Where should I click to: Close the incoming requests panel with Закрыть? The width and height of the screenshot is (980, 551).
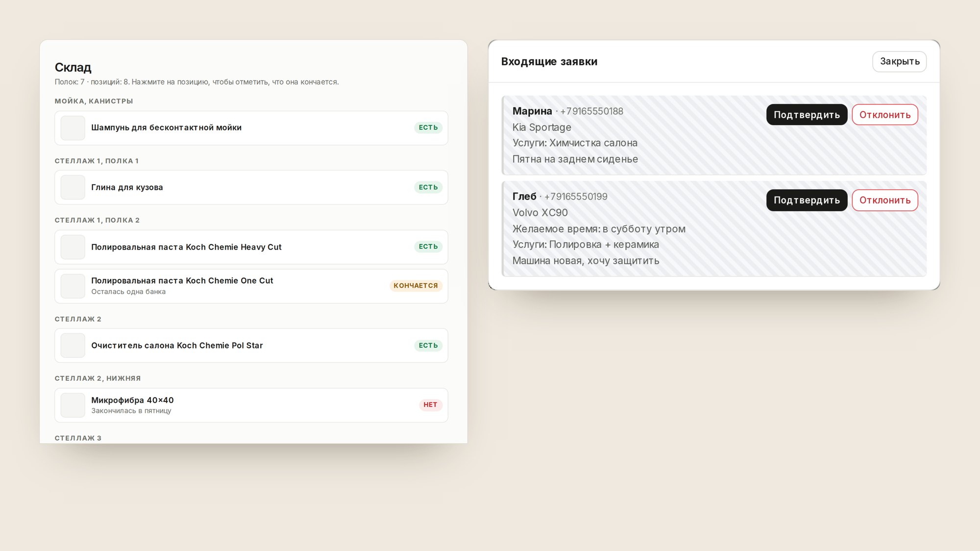point(899,61)
